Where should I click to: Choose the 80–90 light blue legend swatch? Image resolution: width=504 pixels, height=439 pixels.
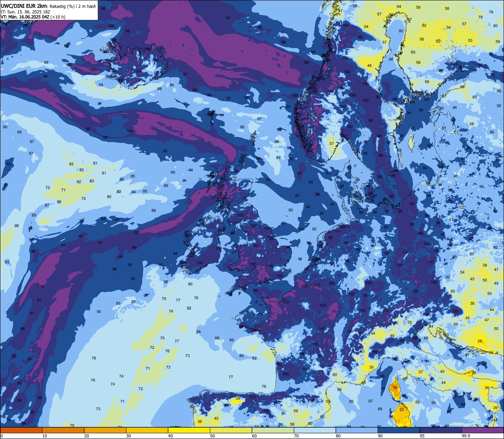pyautogui.click(x=357, y=430)
